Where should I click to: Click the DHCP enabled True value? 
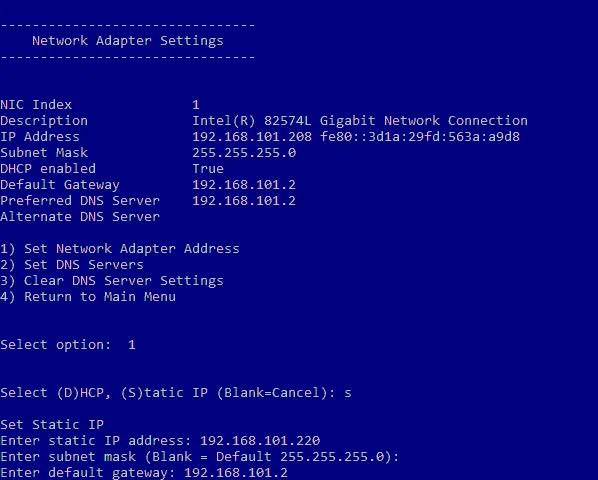click(208, 169)
